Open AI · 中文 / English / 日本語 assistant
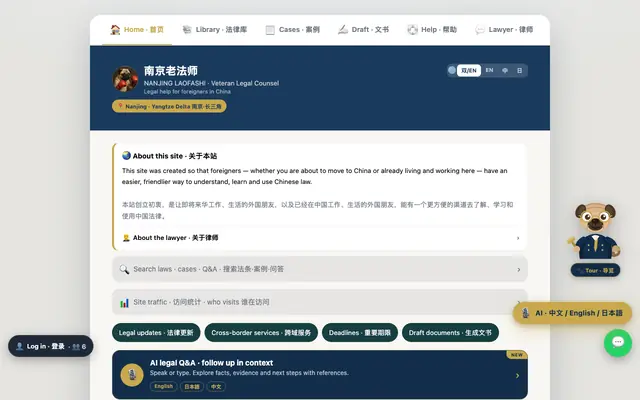Screen dimensions: 640x400 tap(572, 313)
